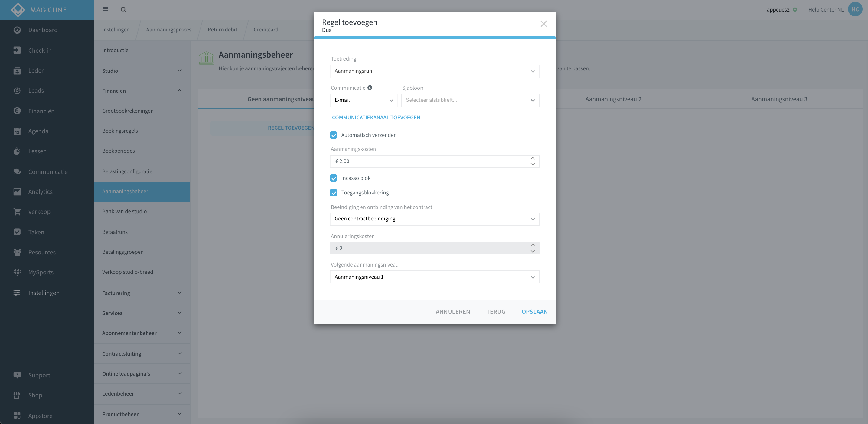Open the Analytics chart icon
Viewport: 868px width, 424px height.
pos(17,192)
